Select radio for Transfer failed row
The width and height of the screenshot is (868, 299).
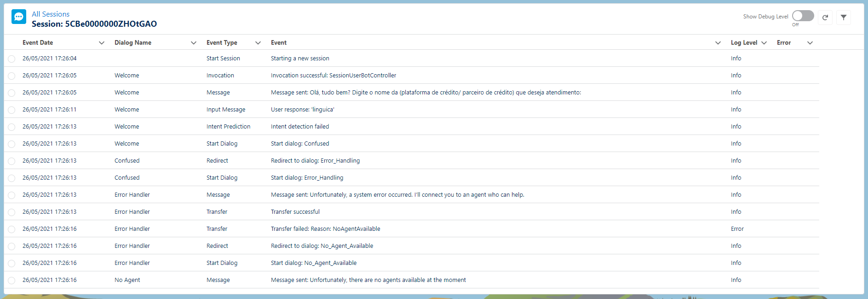point(11,229)
